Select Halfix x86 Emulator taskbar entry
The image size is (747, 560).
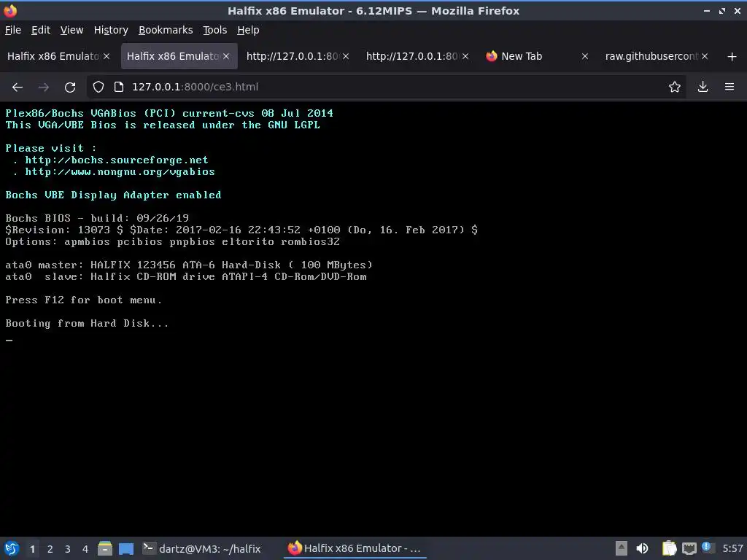(355, 548)
